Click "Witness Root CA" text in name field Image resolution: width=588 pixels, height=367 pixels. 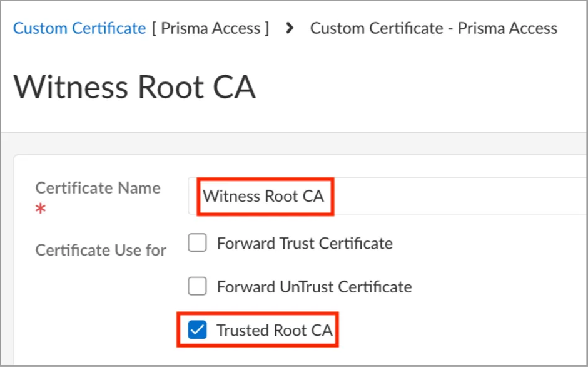[x=263, y=196]
